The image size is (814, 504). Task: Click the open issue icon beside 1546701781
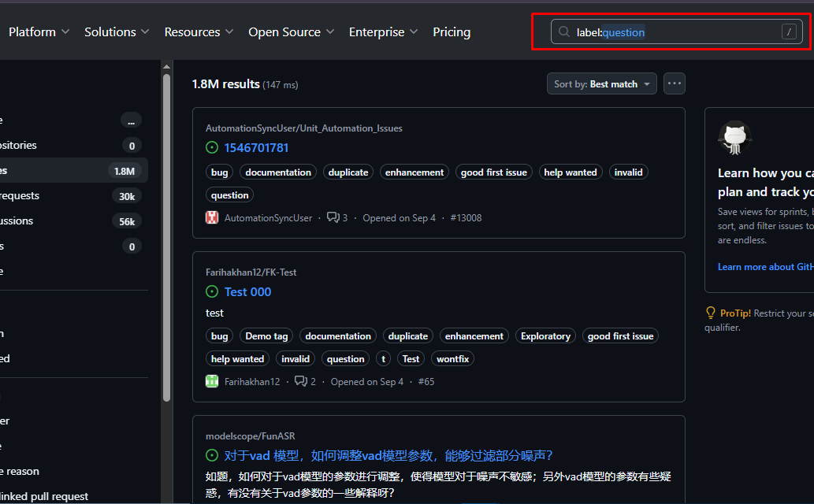pyautogui.click(x=212, y=147)
